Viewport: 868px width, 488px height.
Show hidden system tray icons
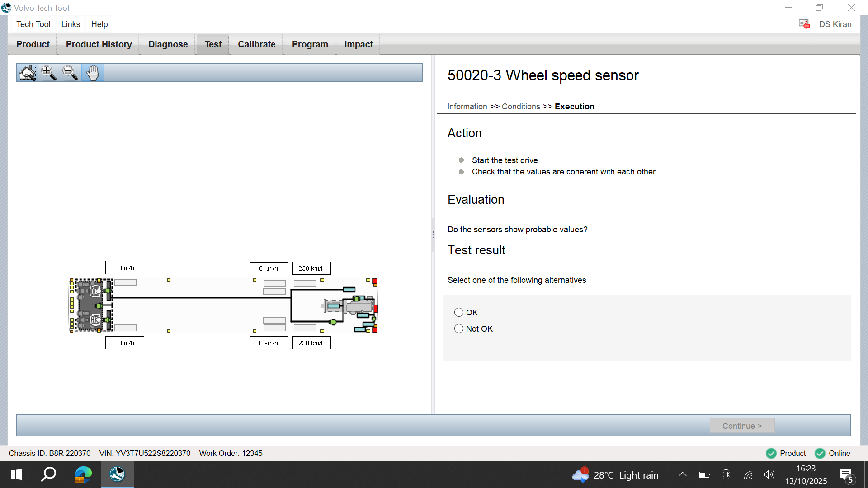[683, 474]
